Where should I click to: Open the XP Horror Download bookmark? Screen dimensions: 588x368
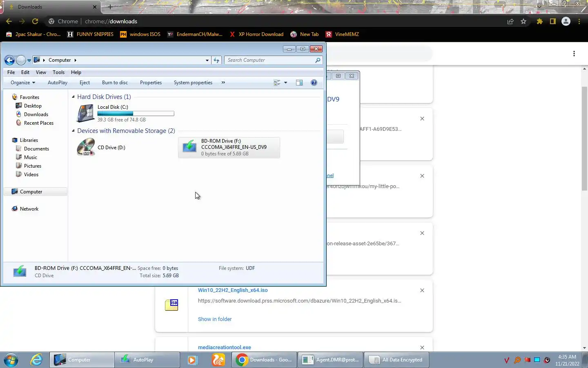tap(256, 34)
